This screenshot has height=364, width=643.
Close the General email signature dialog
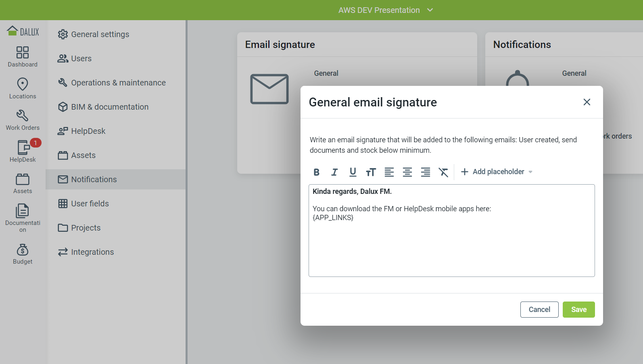587,102
